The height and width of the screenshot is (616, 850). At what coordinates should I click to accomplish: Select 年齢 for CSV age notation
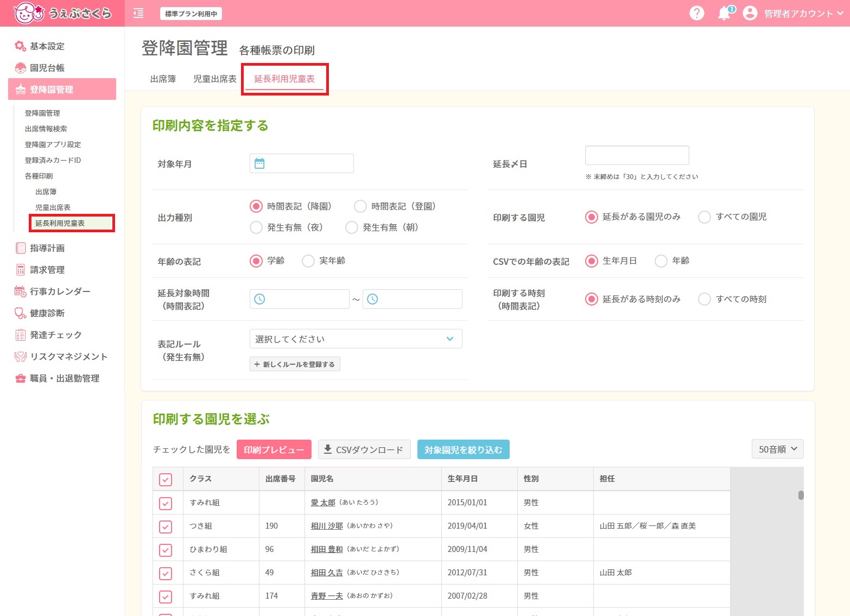click(x=661, y=261)
